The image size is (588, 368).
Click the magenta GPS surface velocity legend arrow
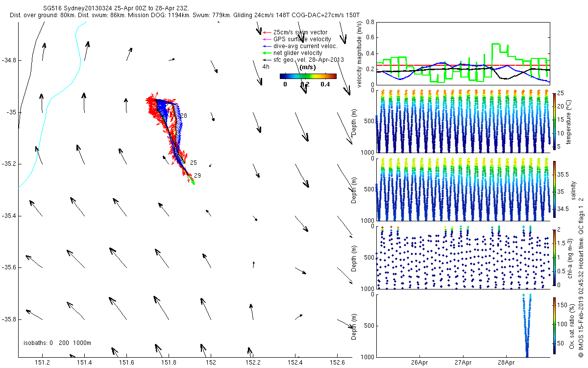(267, 39)
